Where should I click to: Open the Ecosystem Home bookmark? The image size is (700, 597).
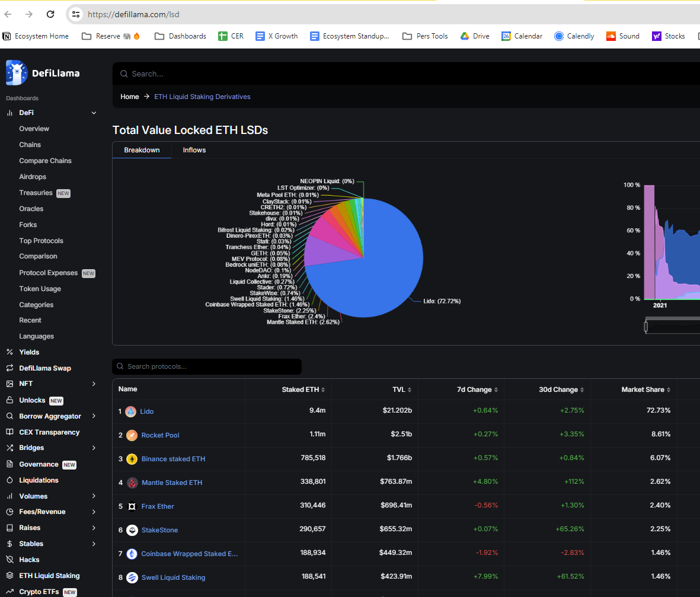[36, 36]
